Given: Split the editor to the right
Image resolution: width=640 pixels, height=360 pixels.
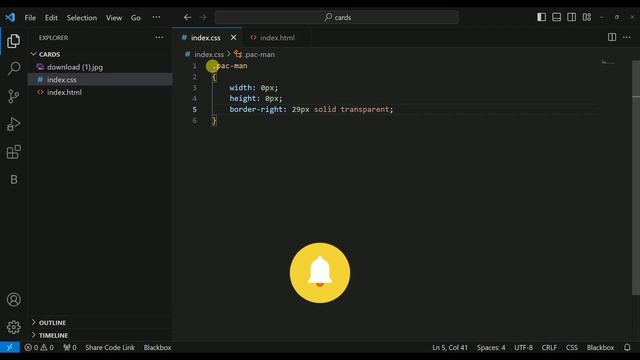Looking at the screenshot, I should pos(612,37).
